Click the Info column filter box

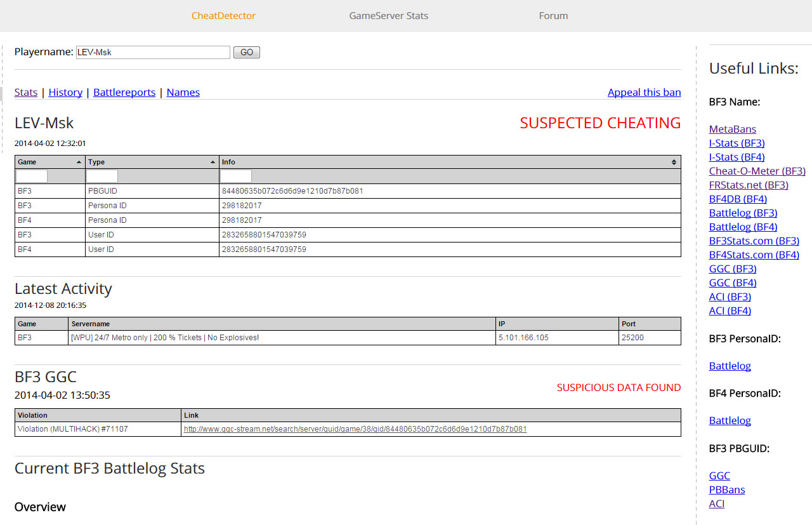236,176
